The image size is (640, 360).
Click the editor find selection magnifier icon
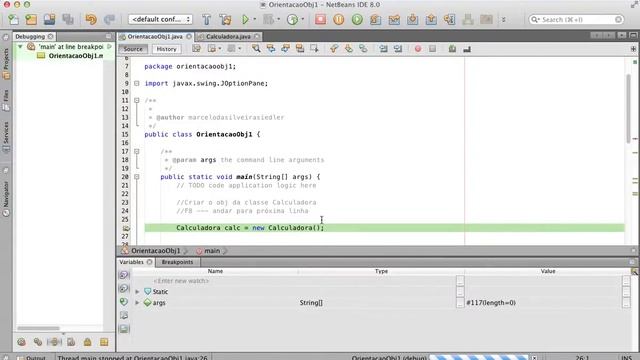[256, 49]
